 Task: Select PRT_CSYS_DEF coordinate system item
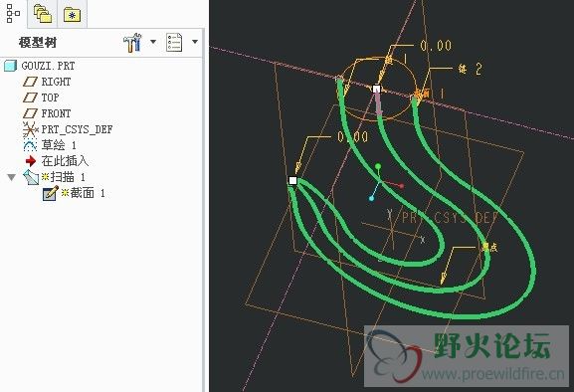click(x=77, y=129)
